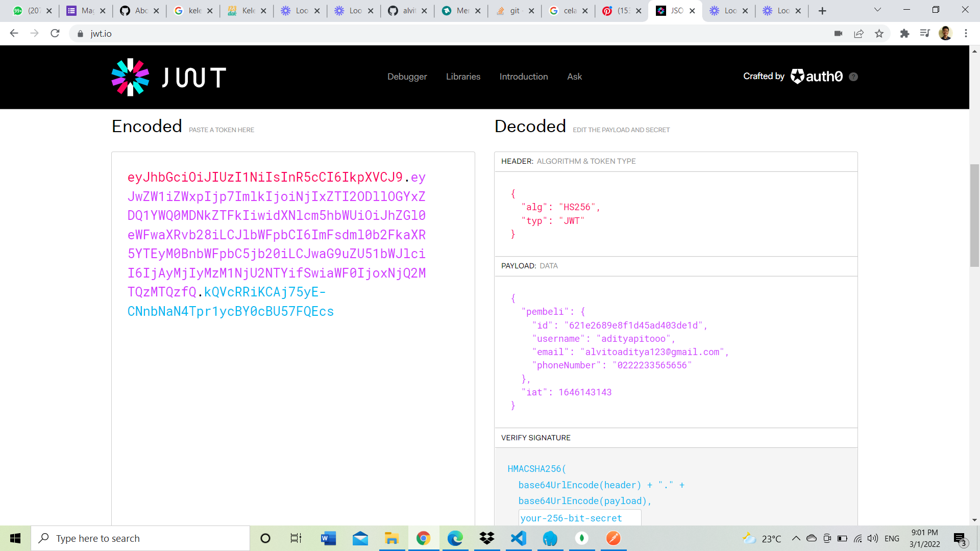Open the Windows Start menu
The image size is (980, 551).
[x=15, y=538]
